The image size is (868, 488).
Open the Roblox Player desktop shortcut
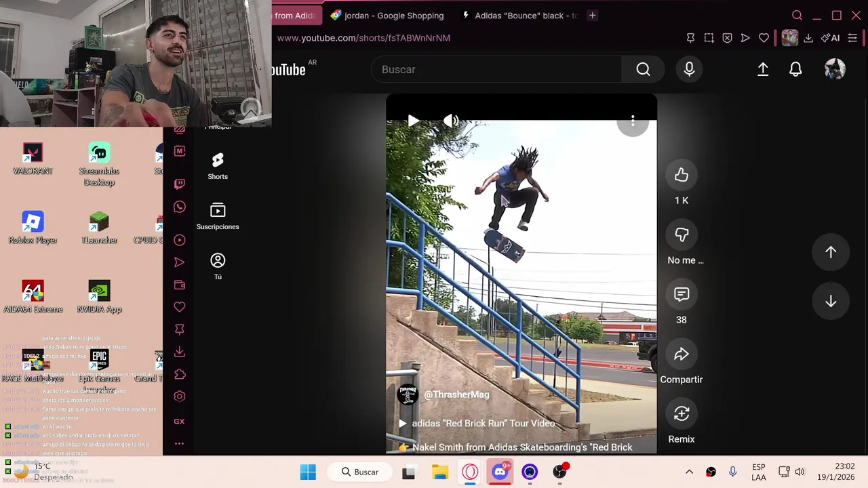33,228
